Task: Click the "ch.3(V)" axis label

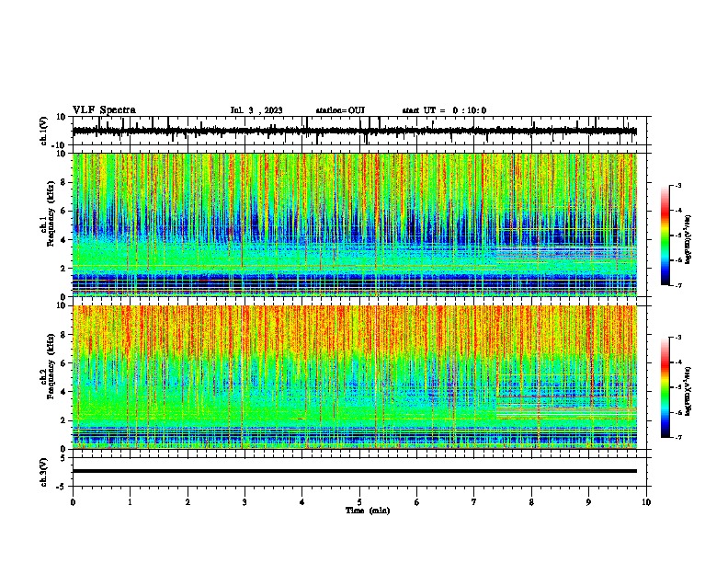Action: coord(44,472)
